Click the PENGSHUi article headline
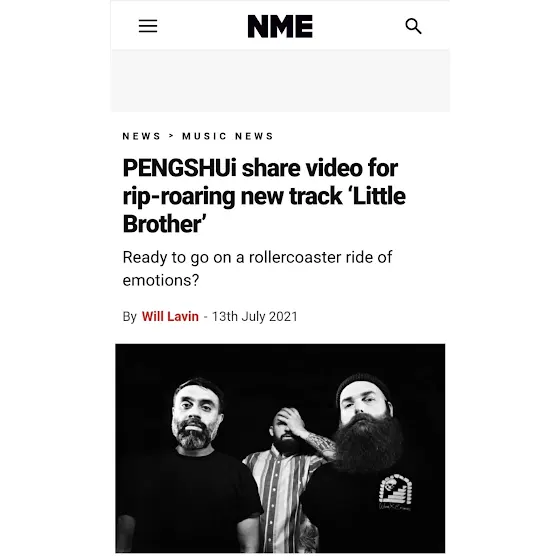Viewport: 560px width, 560px height. (264, 196)
